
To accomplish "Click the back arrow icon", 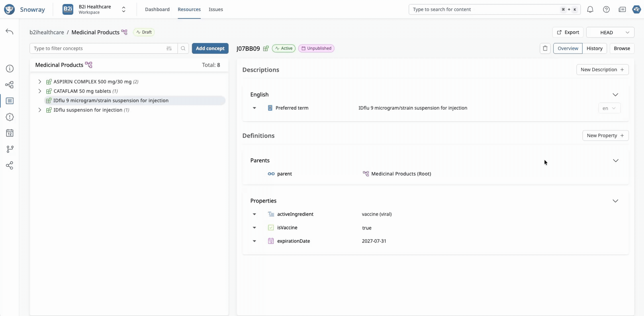I will click(x=9, y=32).
